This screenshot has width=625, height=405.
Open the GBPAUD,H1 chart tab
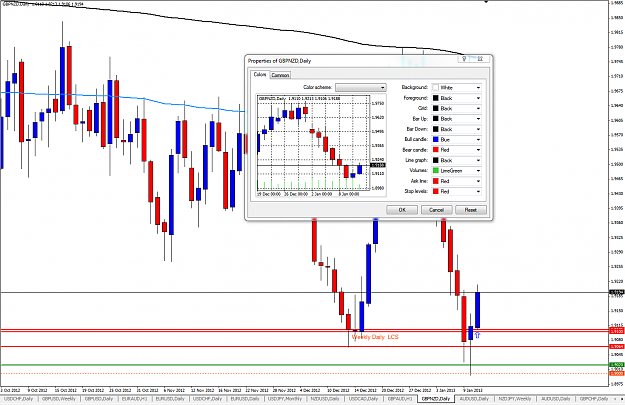point(400,399)
